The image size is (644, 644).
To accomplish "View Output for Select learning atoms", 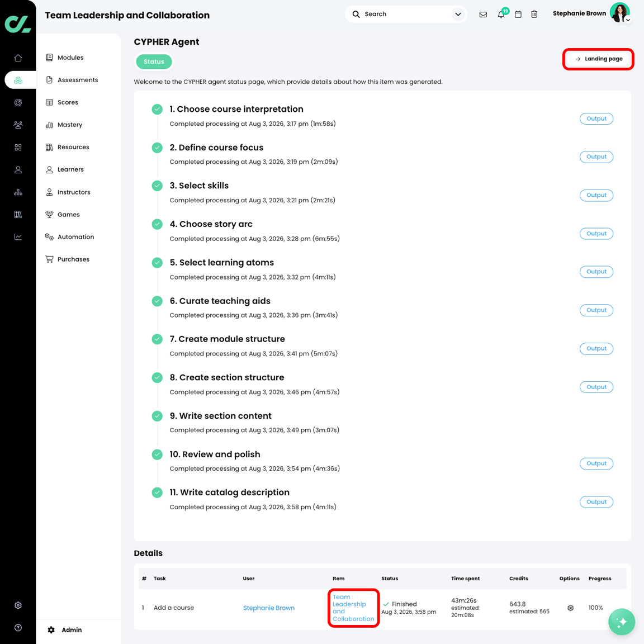I will click(596, 272).
